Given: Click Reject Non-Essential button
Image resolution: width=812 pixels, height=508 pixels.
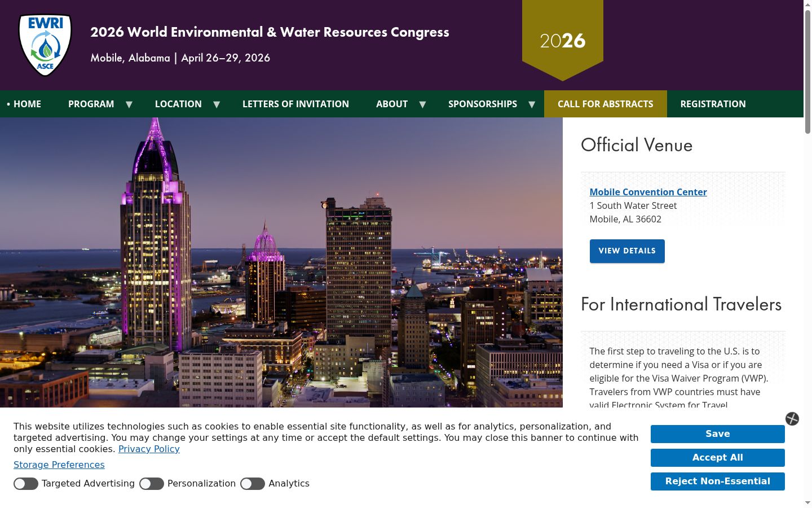Looking at the screenshot, I should point(718,481).
